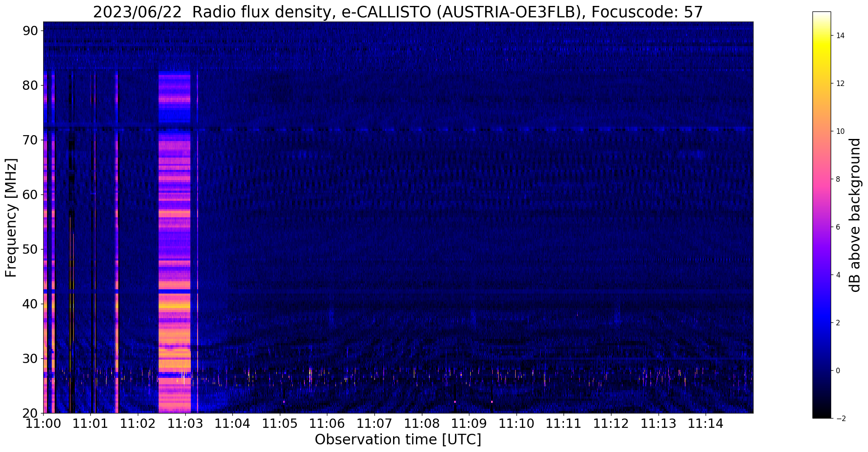Click the colorbar tick label 6
This screenshot has height=452, width=868.
click(x=837, y=227)
